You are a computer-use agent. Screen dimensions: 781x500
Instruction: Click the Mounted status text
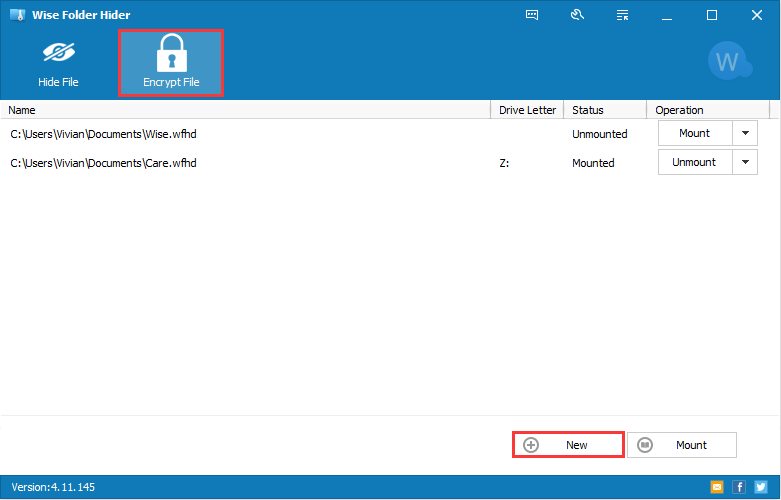tap(593, 163)
